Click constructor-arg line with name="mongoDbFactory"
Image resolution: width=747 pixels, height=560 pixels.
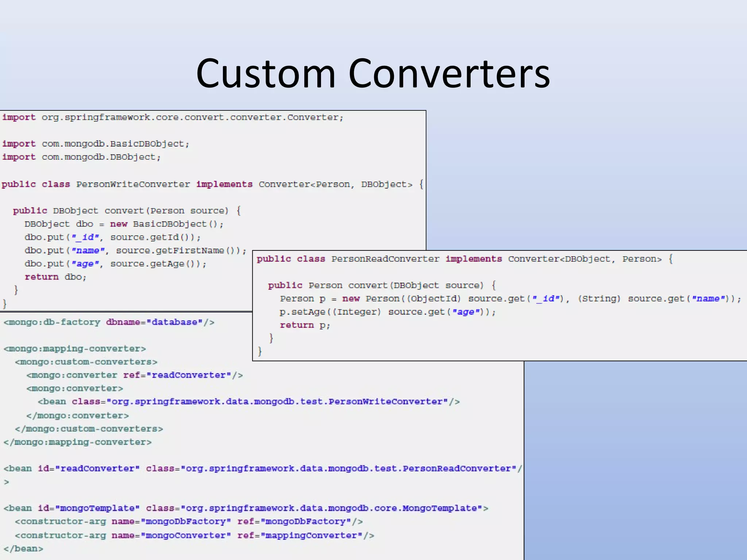tap(189, 522)
